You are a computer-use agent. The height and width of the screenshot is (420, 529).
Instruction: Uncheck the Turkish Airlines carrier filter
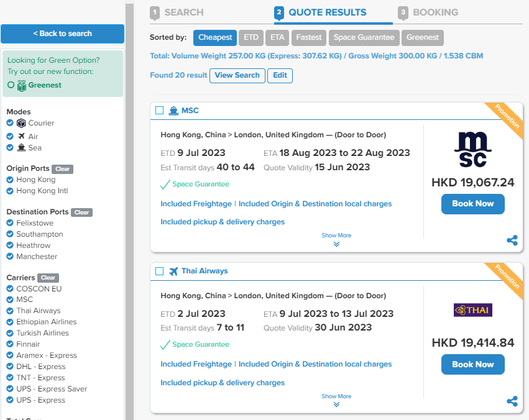point(10,333)
